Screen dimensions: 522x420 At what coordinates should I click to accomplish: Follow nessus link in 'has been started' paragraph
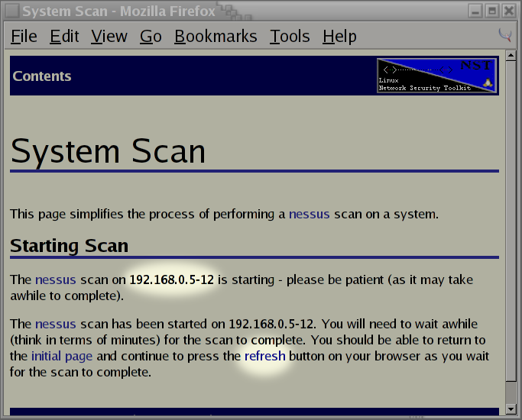[x=56, y=324]
